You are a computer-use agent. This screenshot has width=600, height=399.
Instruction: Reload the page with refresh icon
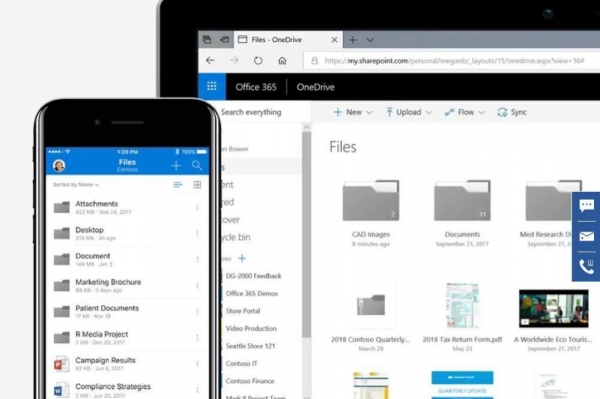(x=258, y=60)
